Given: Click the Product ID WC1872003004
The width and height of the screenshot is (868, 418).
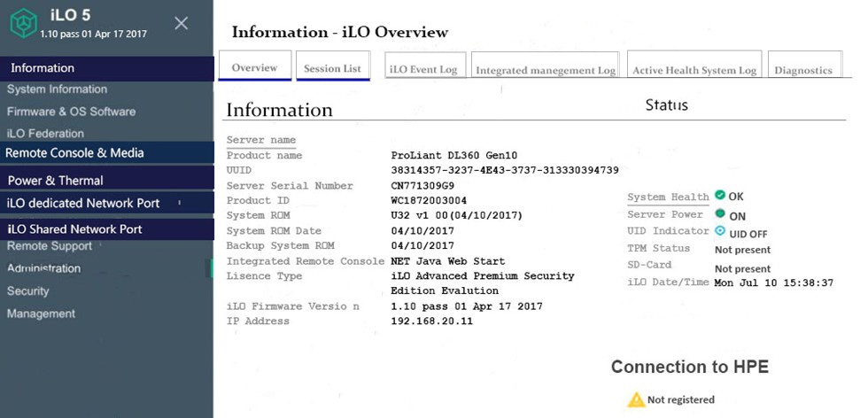Looking at the screenshot, I should (429, 200).
